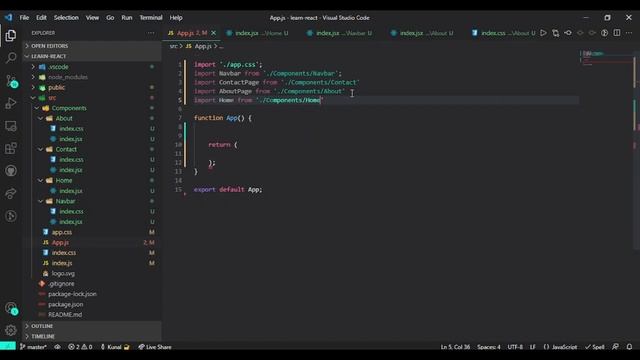Open the Help menu
The height and width of the screenshot is (360, 640).
(176, 18)
